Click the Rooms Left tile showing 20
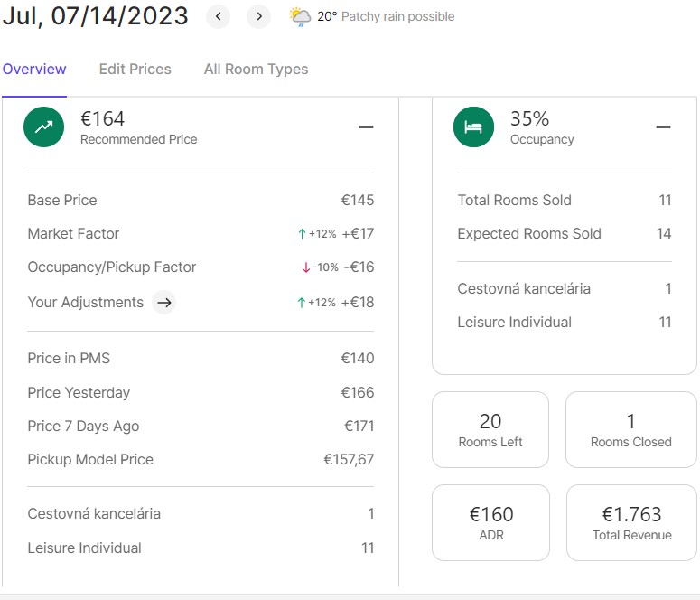 [490, 430]
